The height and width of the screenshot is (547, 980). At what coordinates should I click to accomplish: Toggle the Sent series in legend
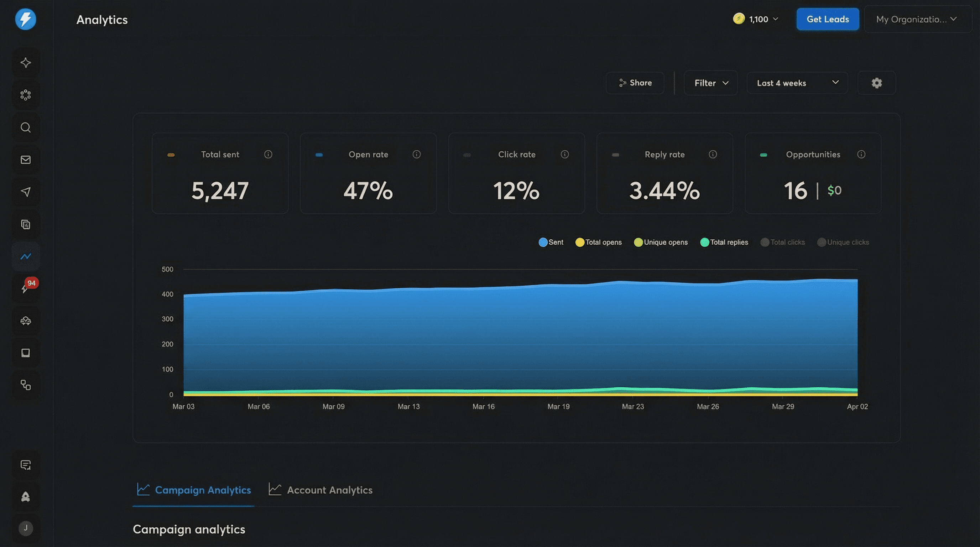[551, 242]
